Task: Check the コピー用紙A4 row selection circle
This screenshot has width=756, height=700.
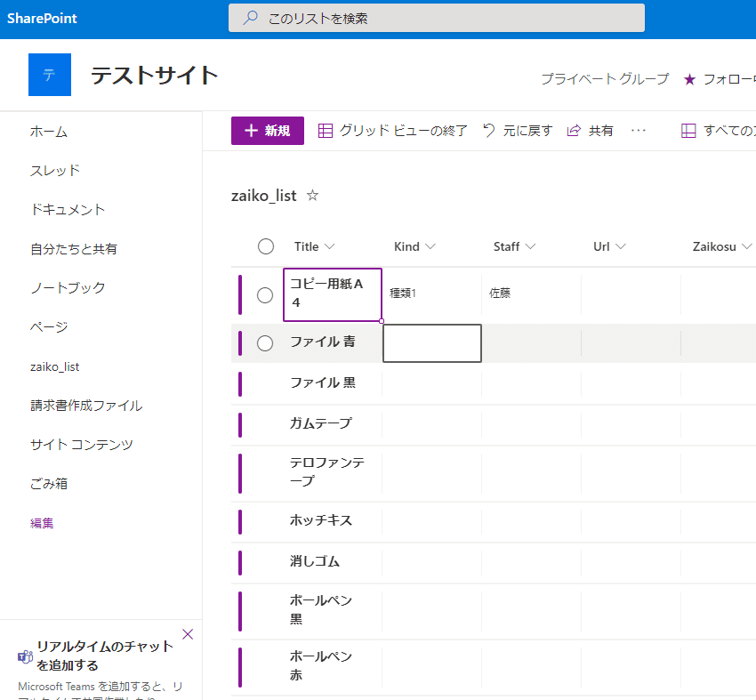Action: pos(265,294)
